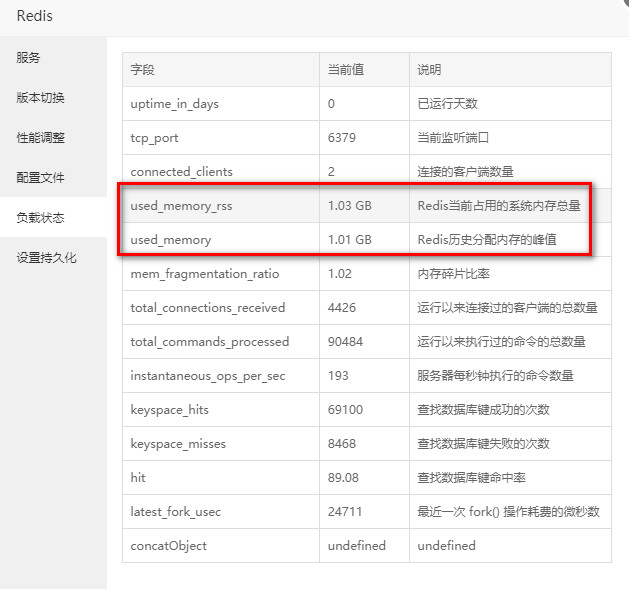Switch to the 版本切换 tab
Screen dimensions: 629x589
53,97
